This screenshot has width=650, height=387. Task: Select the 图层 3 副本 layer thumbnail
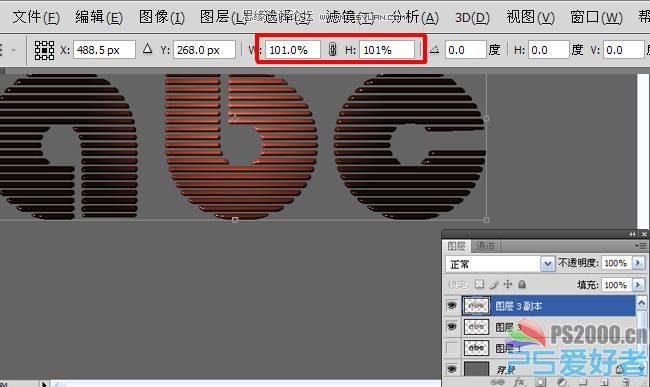[x=476, y=306]
